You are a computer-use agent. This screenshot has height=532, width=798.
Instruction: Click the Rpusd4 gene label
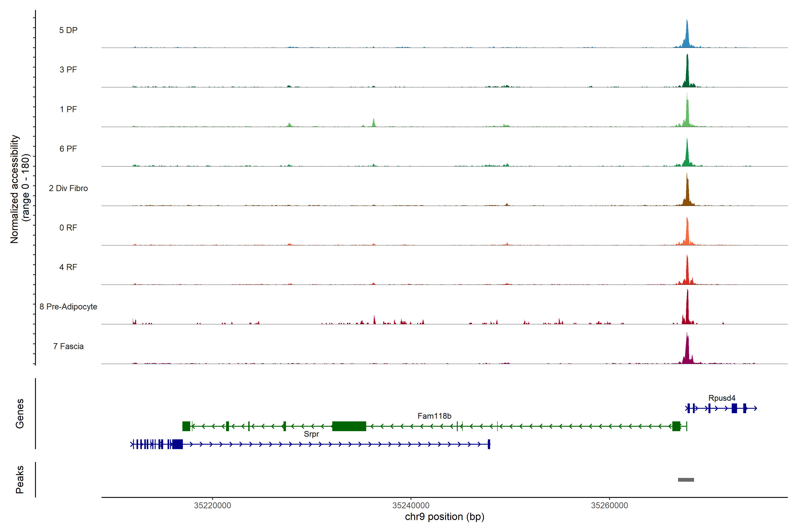click(x=722, y=398)
